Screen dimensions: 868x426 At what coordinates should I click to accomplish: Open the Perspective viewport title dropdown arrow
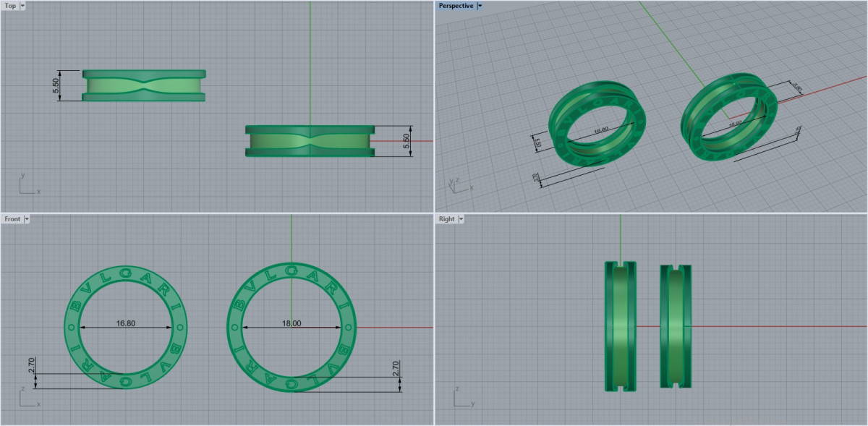pyautogui.click(x=480, y=5)
